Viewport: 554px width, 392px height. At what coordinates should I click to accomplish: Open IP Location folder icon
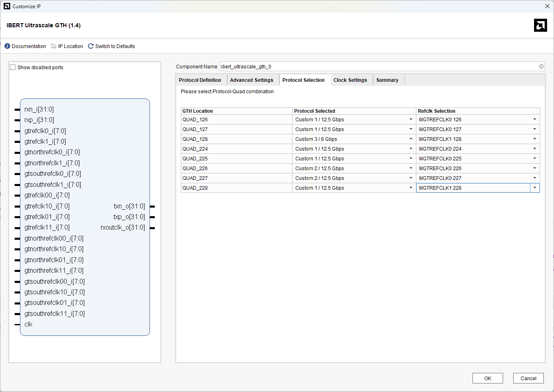54,46
